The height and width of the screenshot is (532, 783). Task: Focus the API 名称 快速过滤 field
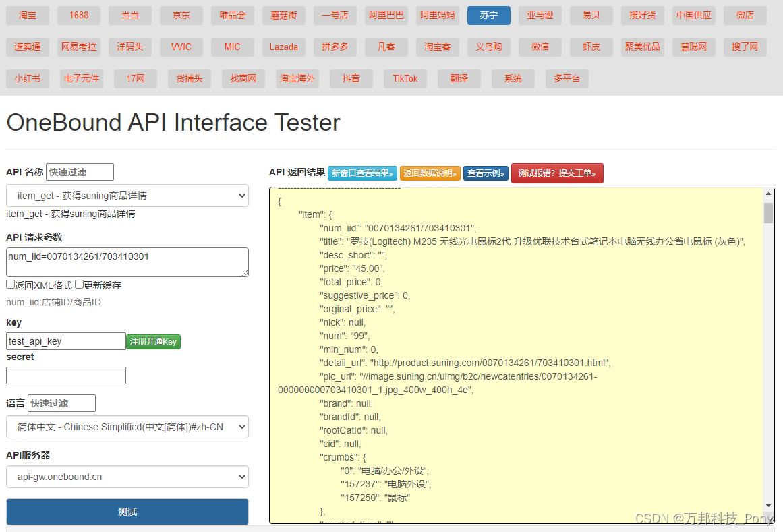[80, 172]
